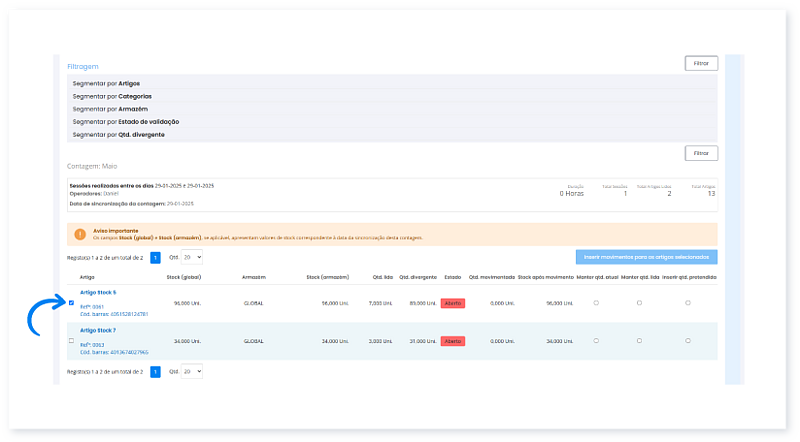The image size is (800, 442).
Task: Open the bottom Qtd. per-page dropdown
Action: pos(191,371)
